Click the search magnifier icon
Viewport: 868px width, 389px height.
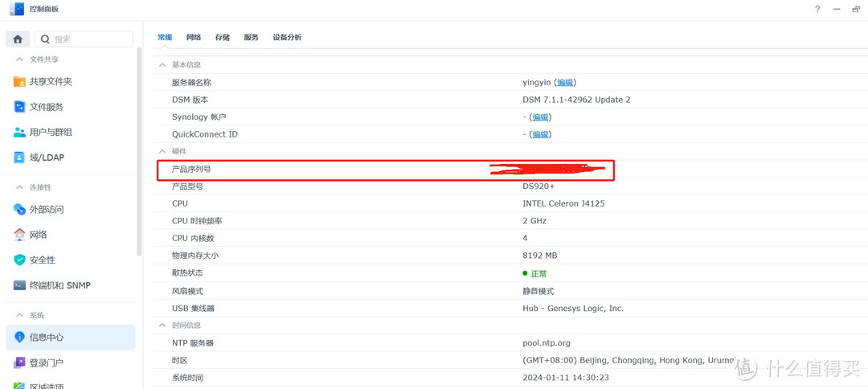coord(45,39)
